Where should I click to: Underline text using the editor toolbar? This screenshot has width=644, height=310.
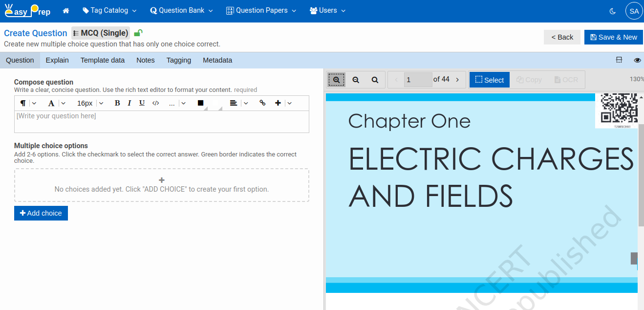(x=142, y=103)
